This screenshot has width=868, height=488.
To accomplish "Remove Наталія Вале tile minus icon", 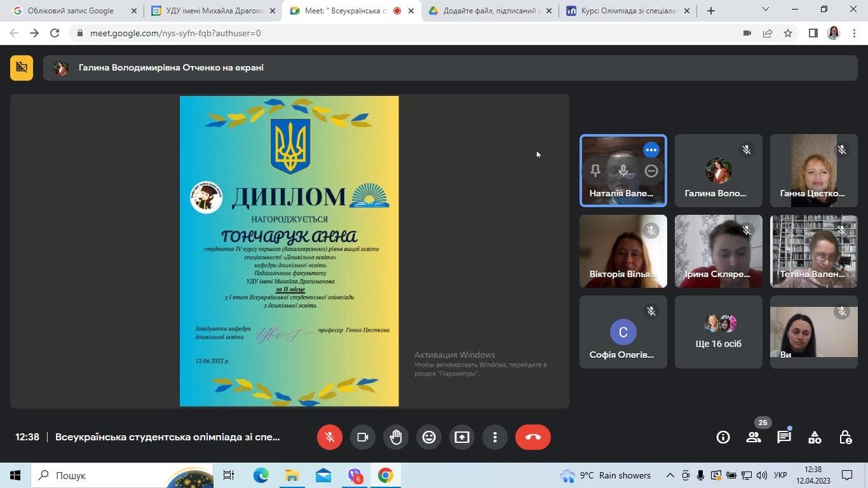I will (x=651, y=171).
